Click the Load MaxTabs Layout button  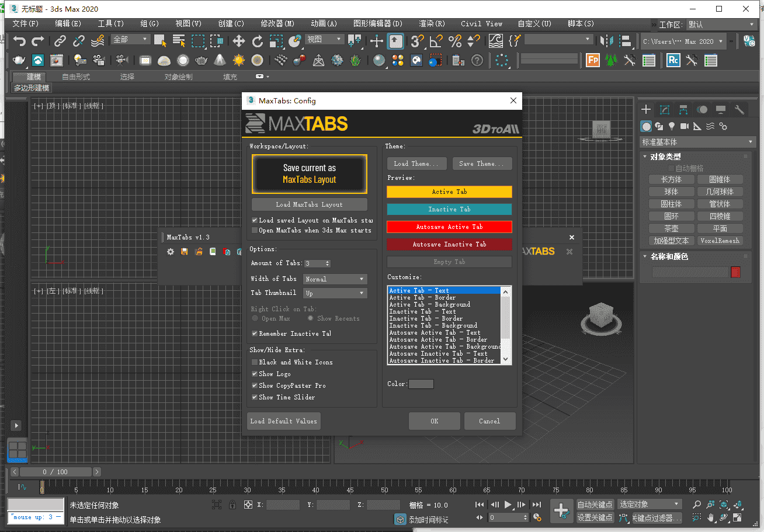(310, 204)
